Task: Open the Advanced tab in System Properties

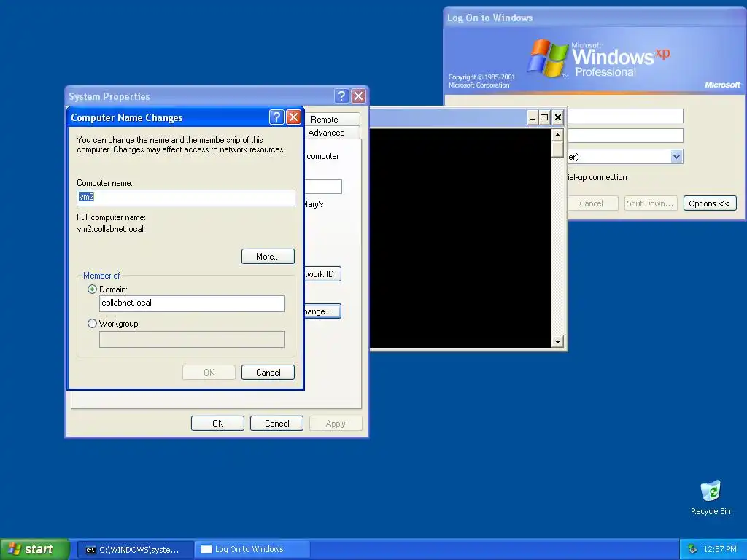Action: [x=332, y=133]
